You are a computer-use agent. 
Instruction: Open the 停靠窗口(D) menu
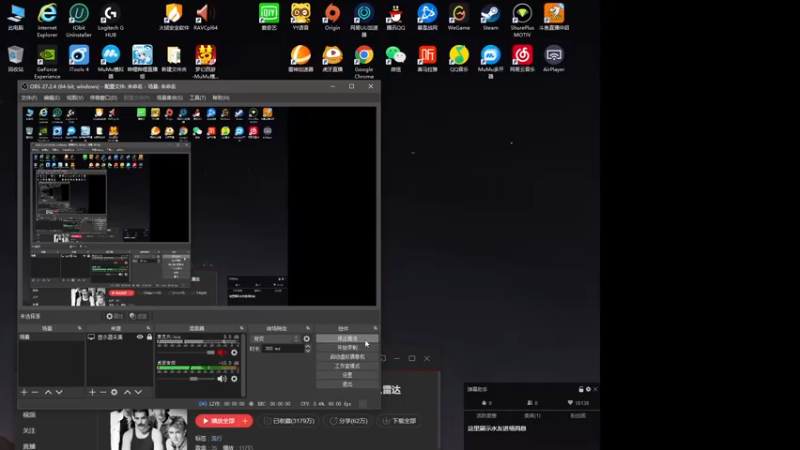click(x=103, y=97)
